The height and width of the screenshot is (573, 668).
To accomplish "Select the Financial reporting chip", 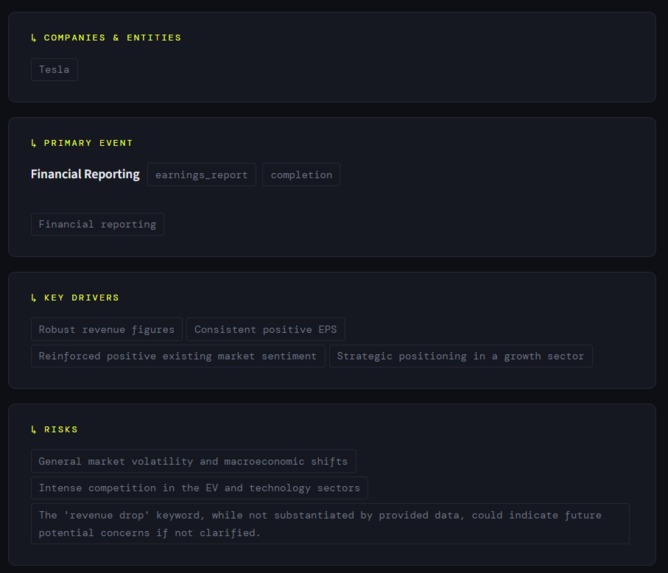I will [97, 224].
